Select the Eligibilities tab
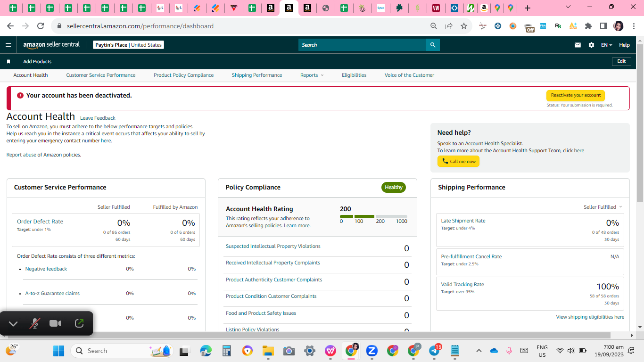The image size is (644, 362). pos(354,75)
